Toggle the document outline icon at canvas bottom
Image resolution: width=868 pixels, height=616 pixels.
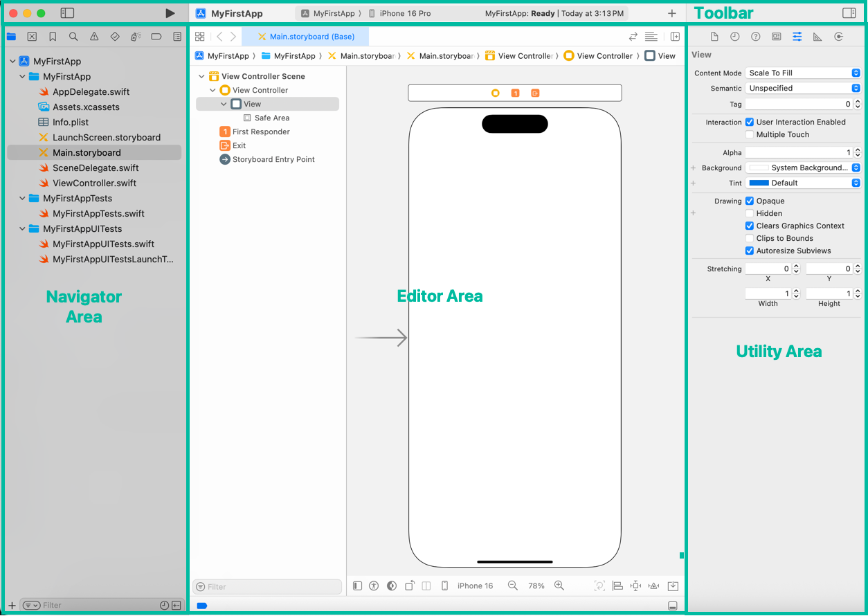coord(357,586)
